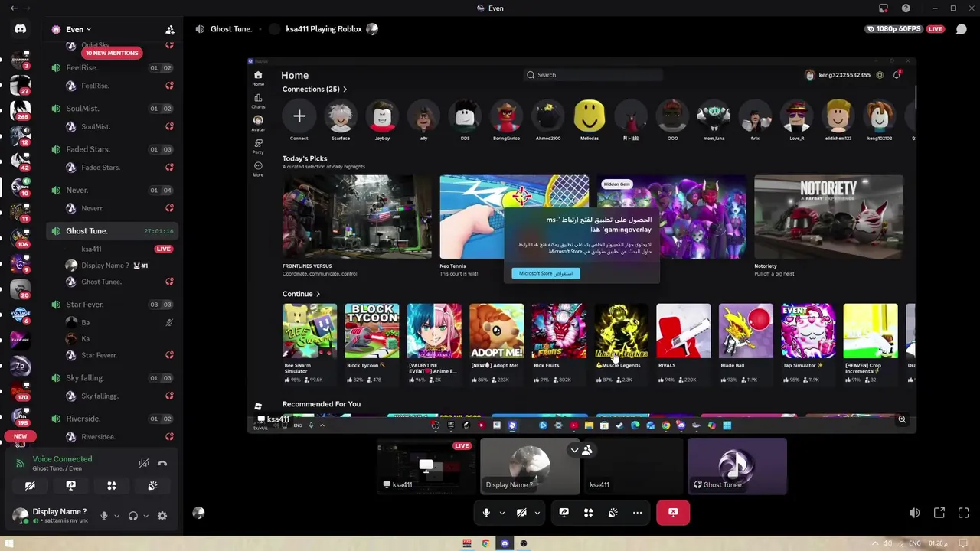Adjust the stream volume speaker icon
The height and width of the screenshot is (551, 980).
click(x=914, y=513)
